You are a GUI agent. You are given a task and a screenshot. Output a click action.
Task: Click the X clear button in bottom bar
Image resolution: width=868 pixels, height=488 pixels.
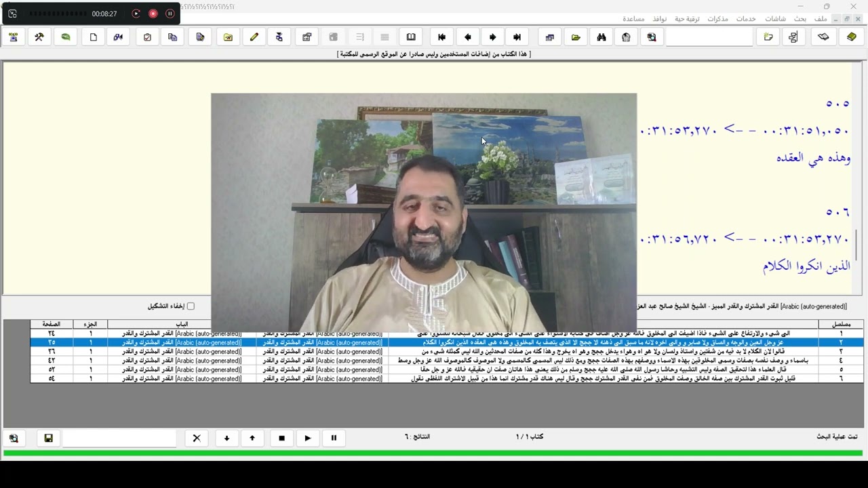[x=197, y=438]
